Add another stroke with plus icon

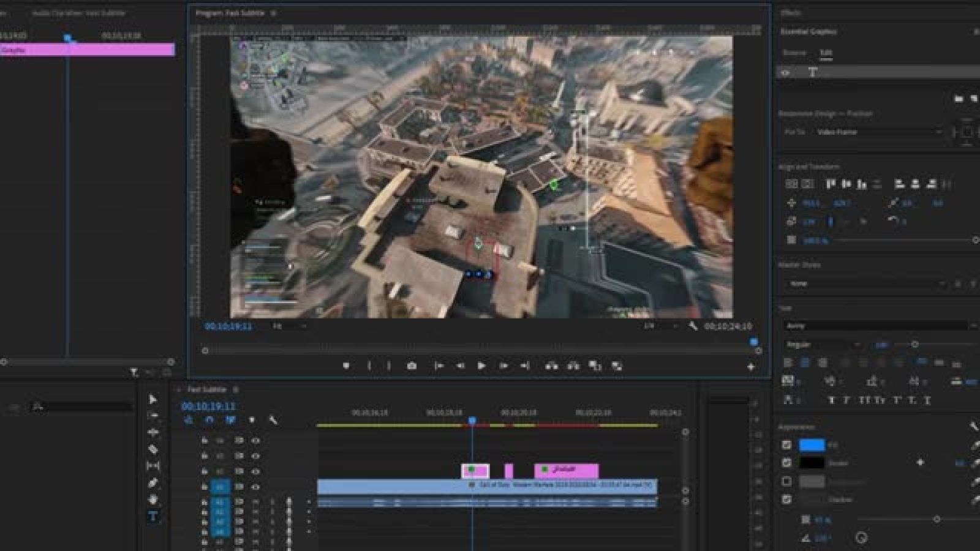pos(920,463)
